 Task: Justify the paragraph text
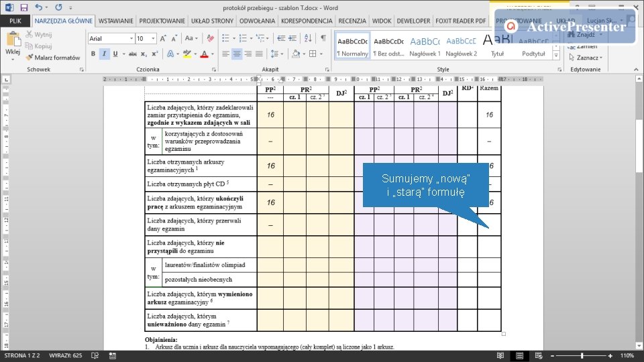pos(259,54)
